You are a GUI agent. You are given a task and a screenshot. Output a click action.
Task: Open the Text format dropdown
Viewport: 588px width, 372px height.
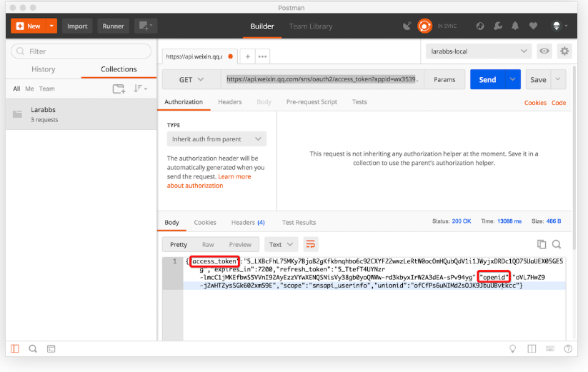[281, 245]
